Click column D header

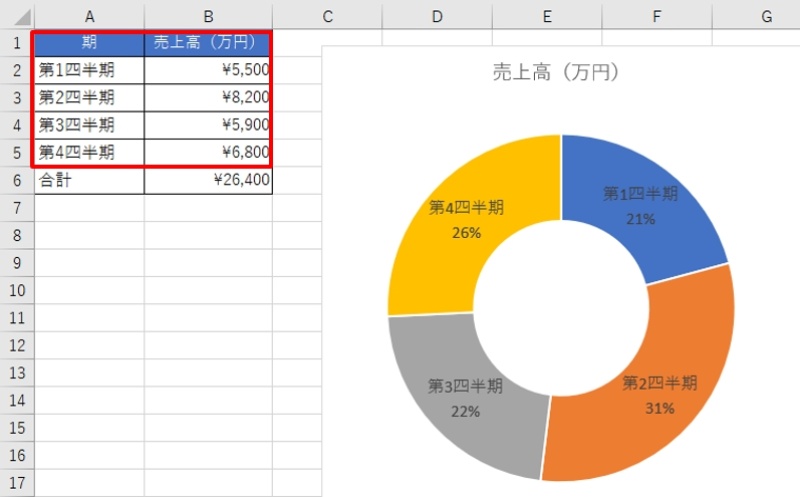click(x=437, y=16)
